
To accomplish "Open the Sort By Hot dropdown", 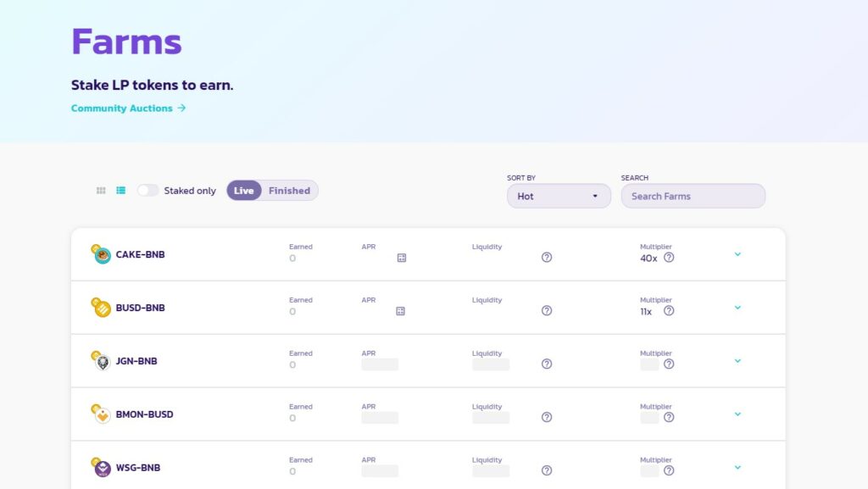I will pyautogui.click(x=559, y=196).
